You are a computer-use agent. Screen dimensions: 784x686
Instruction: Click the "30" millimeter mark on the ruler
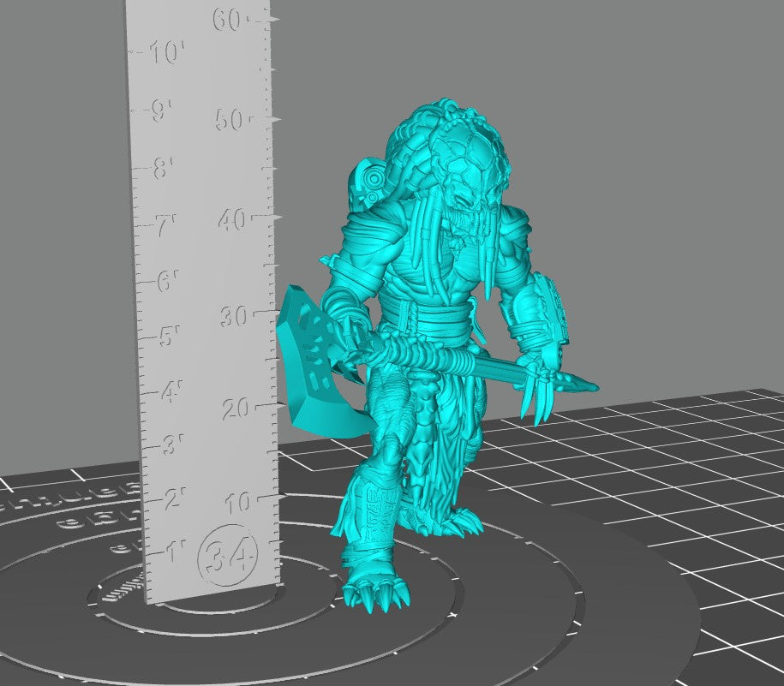tap(235, 316)
